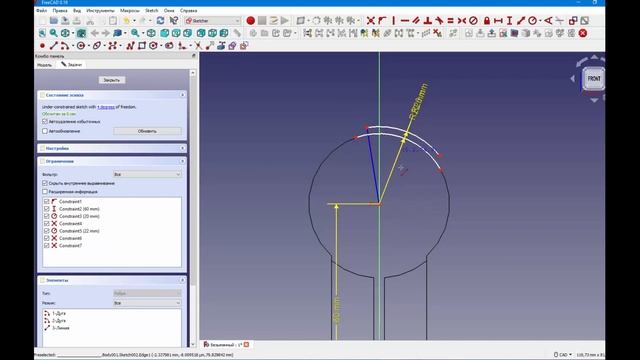Select Constraint6 in the constraints list

point(70,238)
